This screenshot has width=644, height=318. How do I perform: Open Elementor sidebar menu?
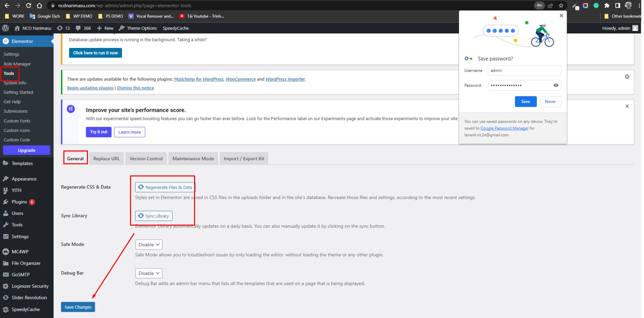tap(27, 41)
